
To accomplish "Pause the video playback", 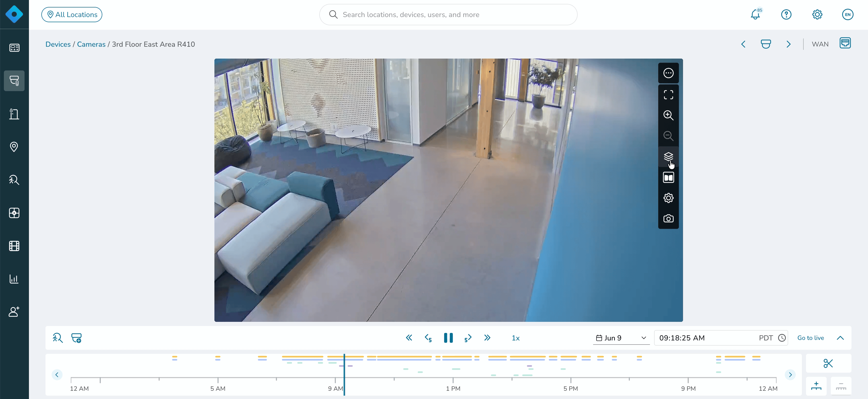I will 448,338.
